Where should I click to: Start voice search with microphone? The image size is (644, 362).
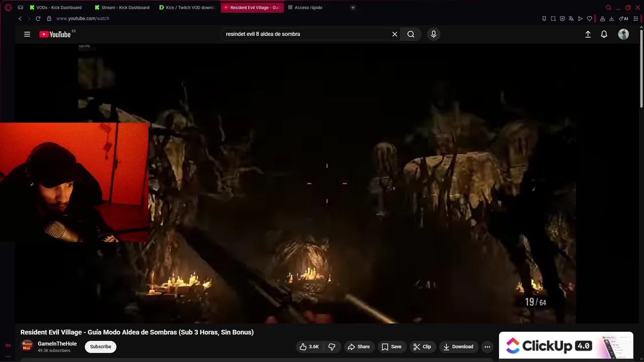click(x=434, y=34)
